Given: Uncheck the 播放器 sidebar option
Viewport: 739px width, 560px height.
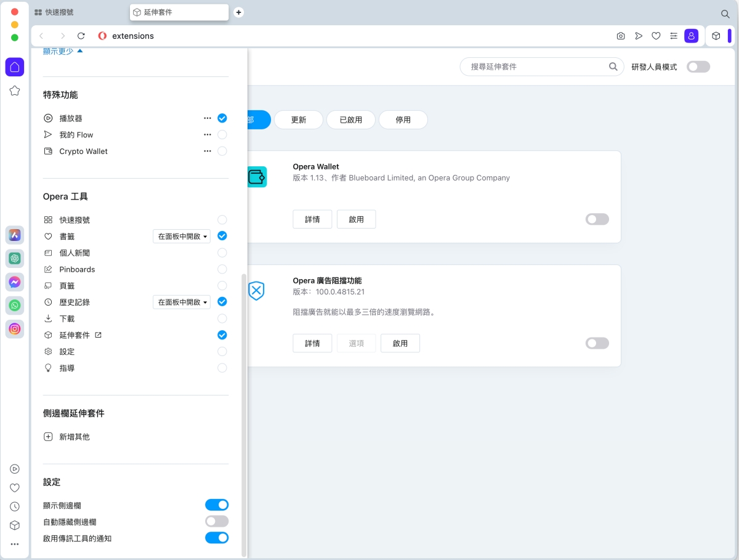Looking at the screenshot, I should [x=222, y=118].
